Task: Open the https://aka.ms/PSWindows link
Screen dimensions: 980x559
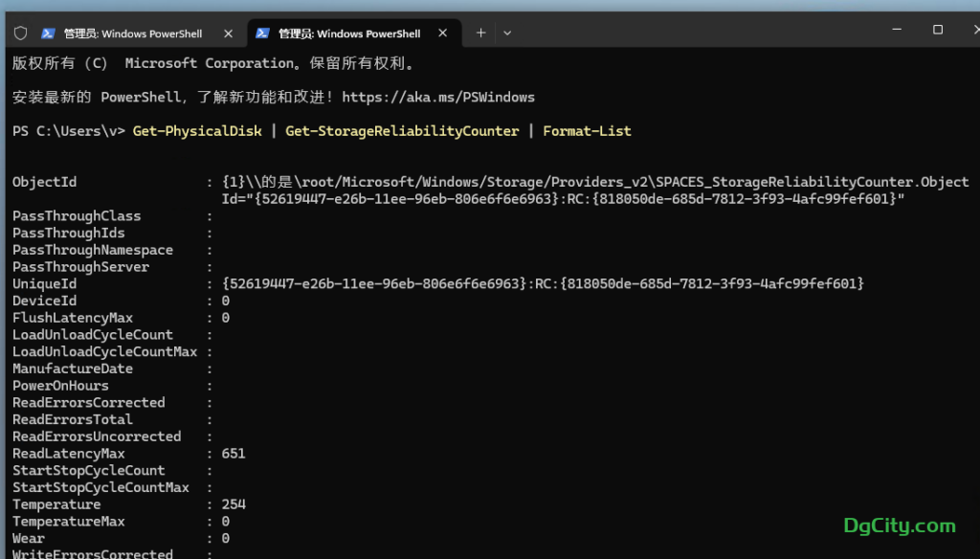Action: [438, 97]
